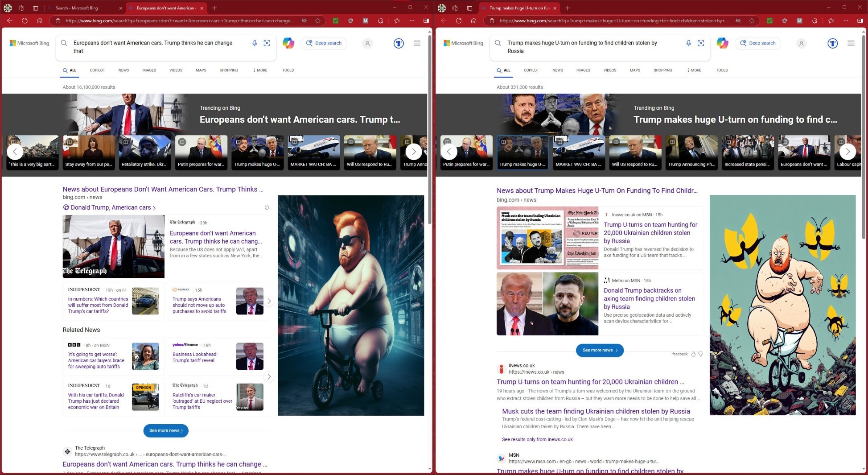Go back using left browser's back arrow
Image resolution: width=868 pixels, height=475 pixels.
coord(10,21)
